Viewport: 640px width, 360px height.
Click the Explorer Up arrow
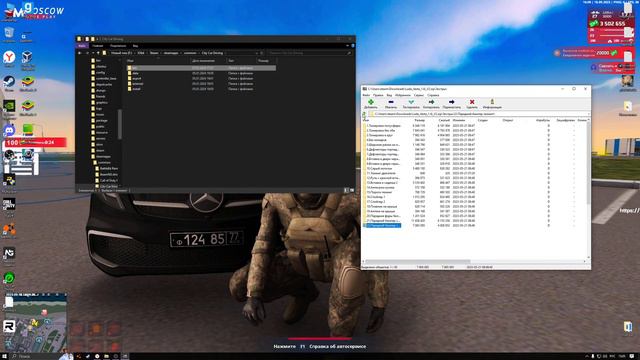pos(98,53)
